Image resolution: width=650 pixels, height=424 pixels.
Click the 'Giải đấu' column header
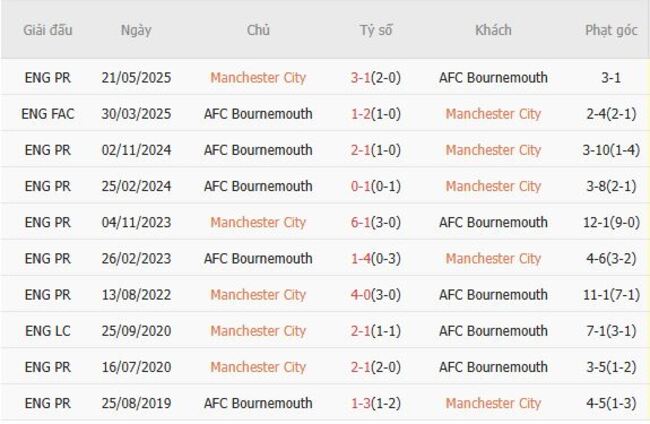48,30
